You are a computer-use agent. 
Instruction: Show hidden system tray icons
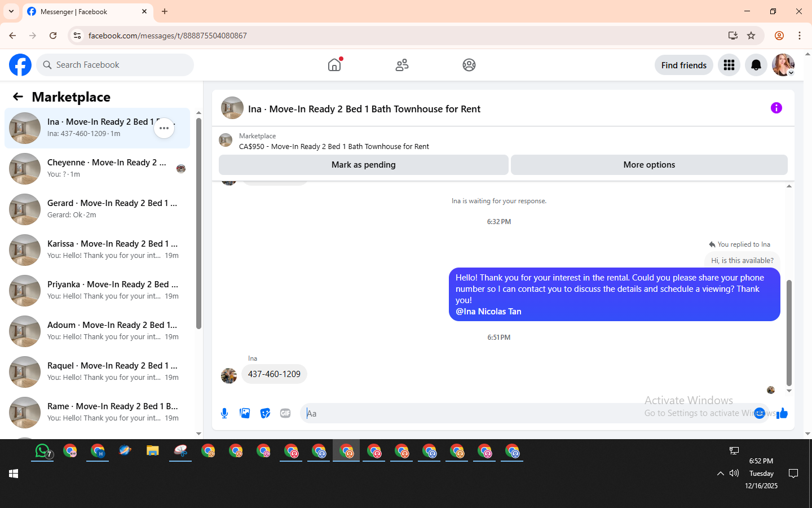tap(720, 474)
